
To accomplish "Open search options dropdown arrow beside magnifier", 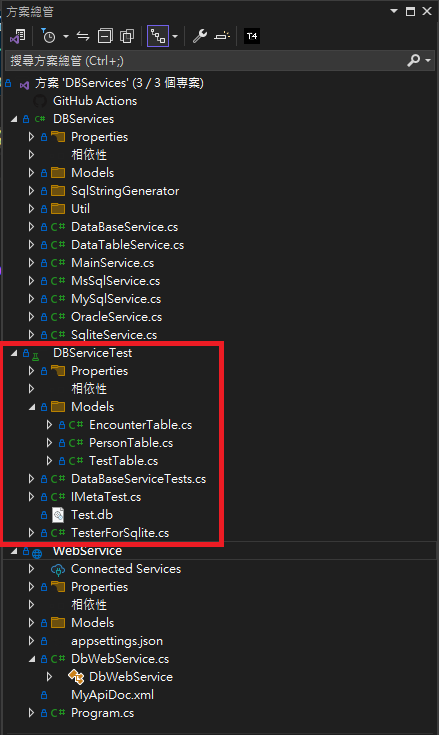I will [428, 61].
